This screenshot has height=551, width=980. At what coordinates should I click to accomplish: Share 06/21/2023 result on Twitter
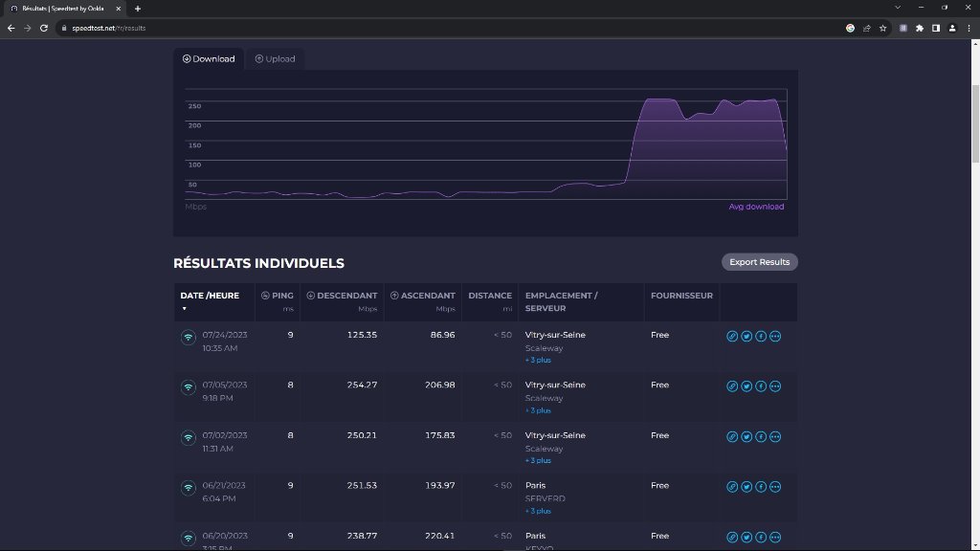[x=746, y=487]
